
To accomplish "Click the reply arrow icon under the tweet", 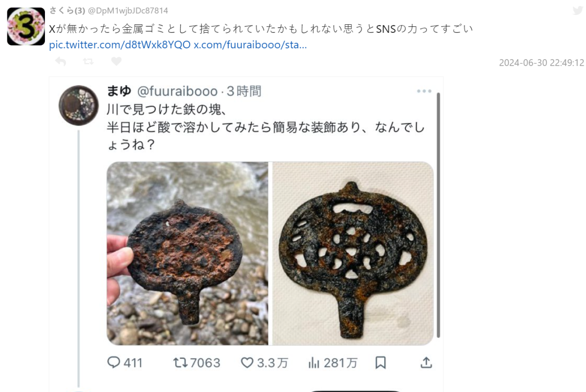I will (61, 62).
